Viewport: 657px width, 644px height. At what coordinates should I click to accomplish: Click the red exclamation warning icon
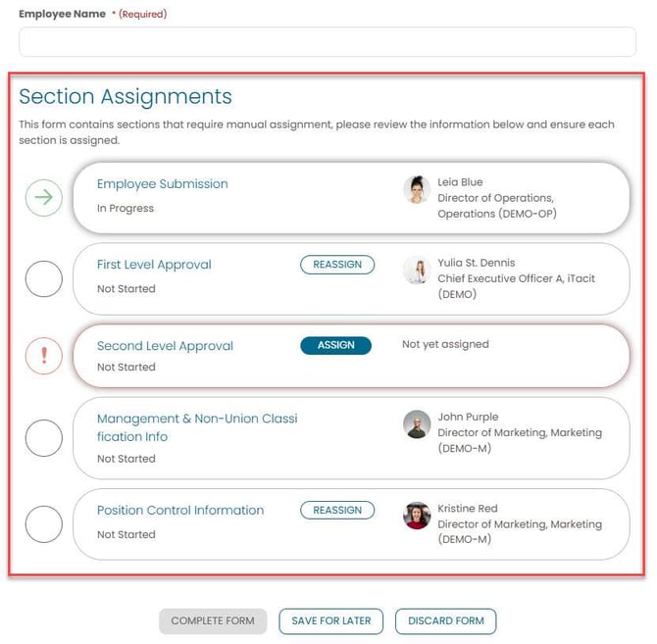point(43,354)
